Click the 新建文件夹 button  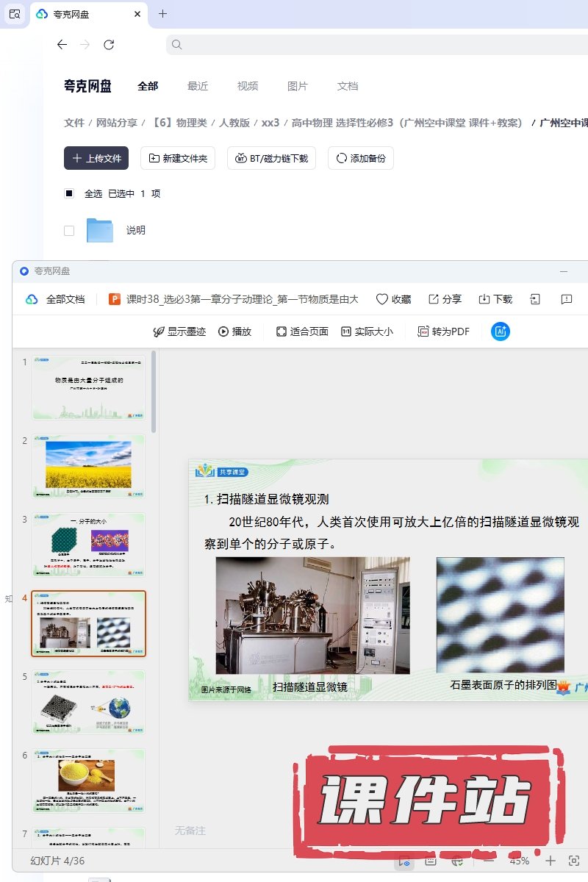point(178,158)
